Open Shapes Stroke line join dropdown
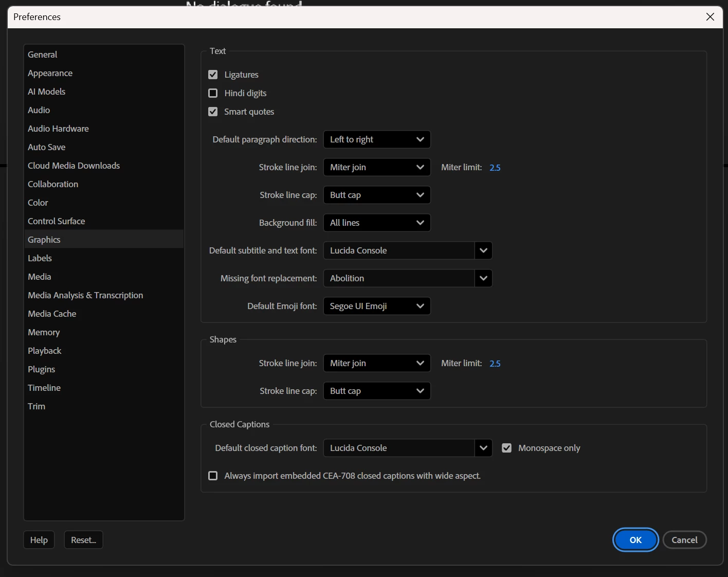Screen dimensions: 728x577 (x=377, y=363)
